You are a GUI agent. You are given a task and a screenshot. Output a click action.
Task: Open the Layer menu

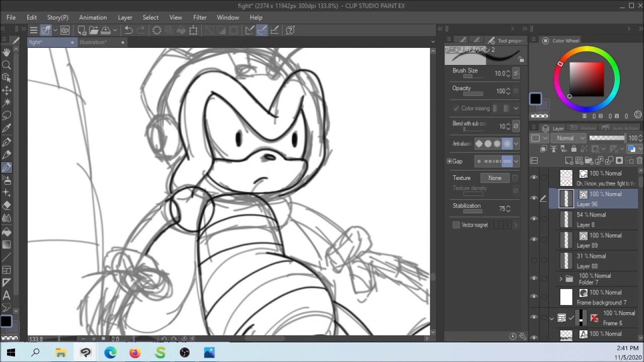(125, 18)
